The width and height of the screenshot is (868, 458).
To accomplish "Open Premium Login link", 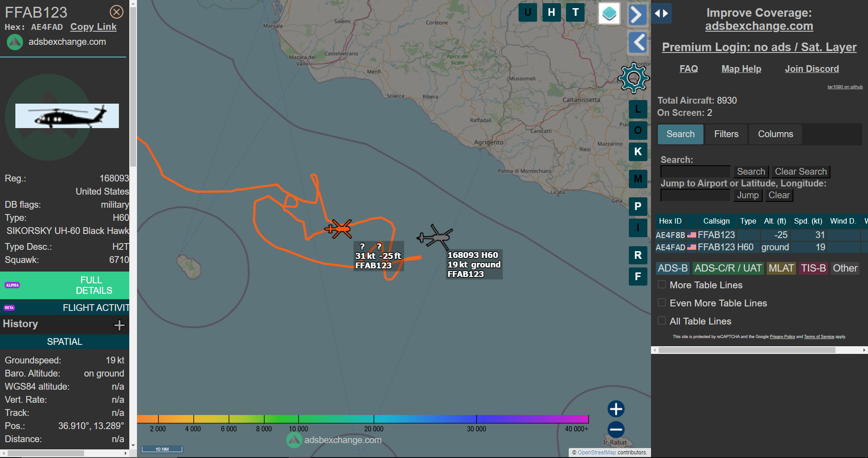I will 759,47.
